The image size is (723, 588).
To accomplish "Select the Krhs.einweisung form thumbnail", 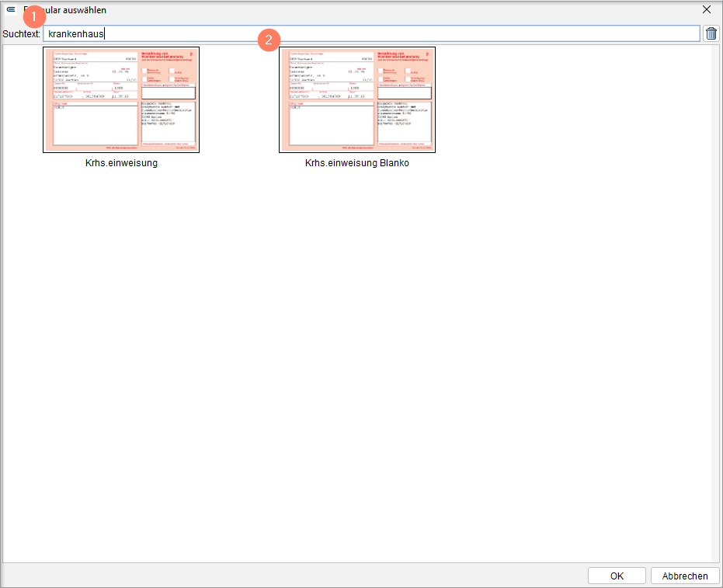I will (121, 99).
